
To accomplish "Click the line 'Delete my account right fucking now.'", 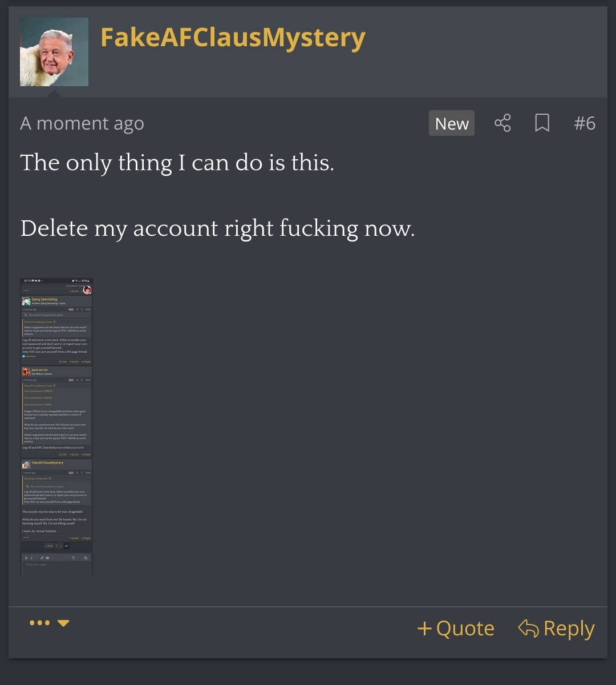I will click(217, 229).
